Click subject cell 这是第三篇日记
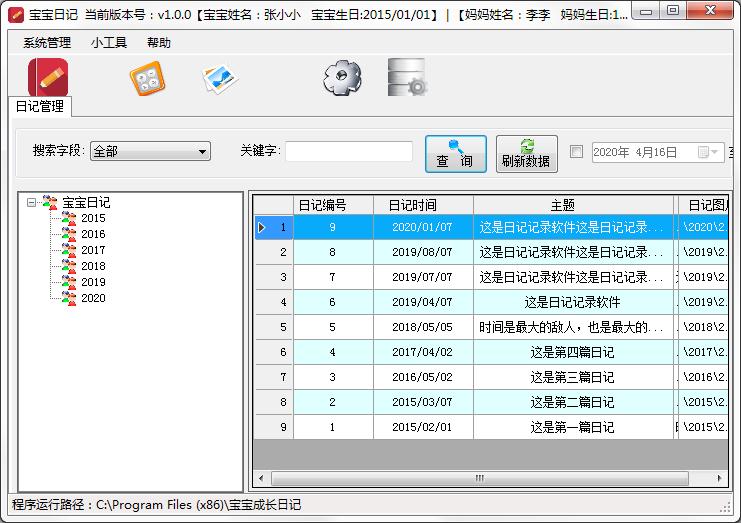This screenshot has width=741, height=523. (573, 377)
